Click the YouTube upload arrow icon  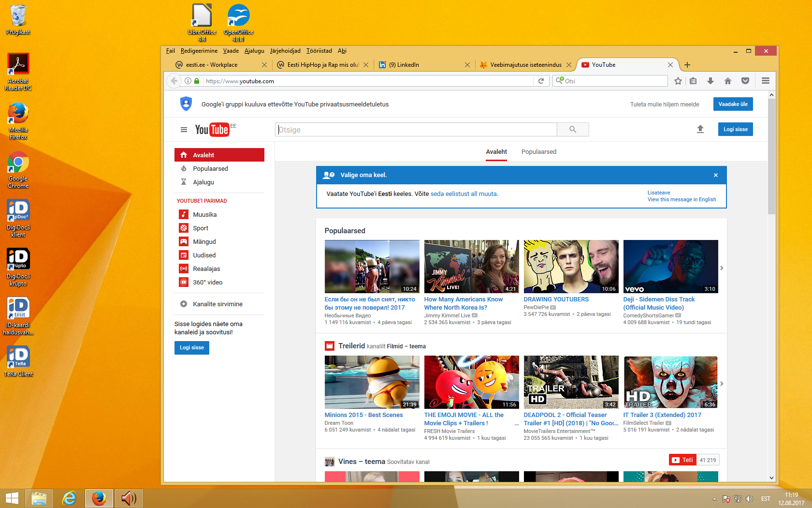(700, 129)
